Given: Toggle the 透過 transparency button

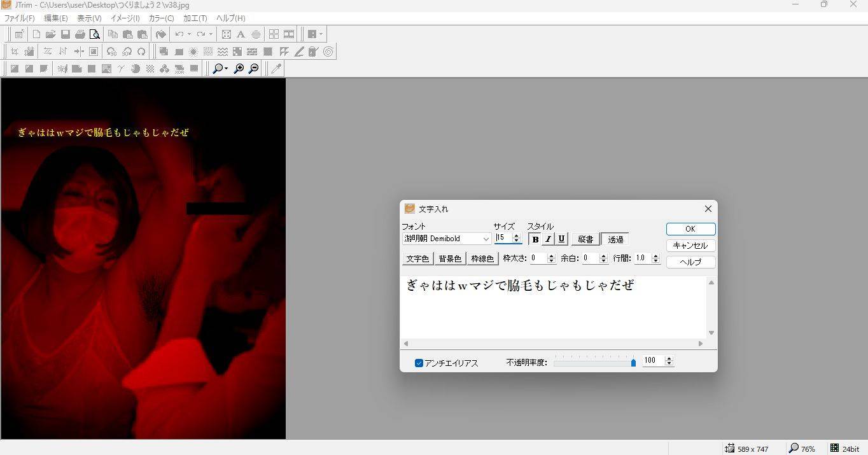Looking at the screenshot, I should pos(615,239).
